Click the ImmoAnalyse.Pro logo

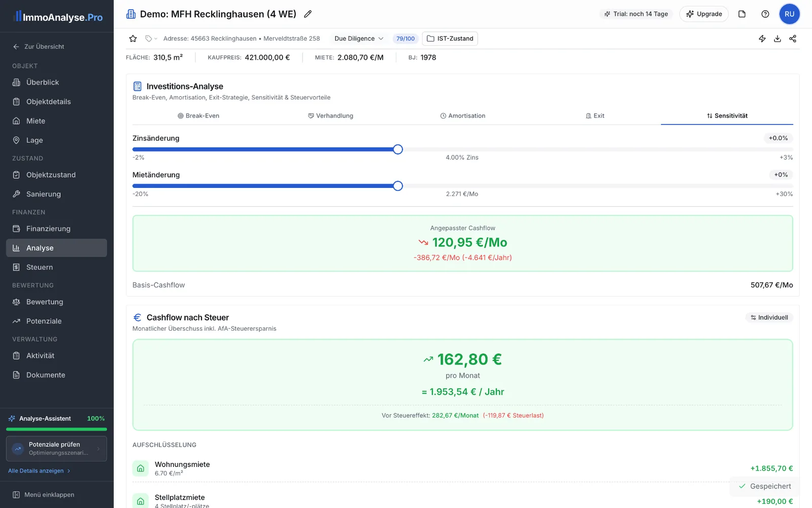click(58, 17)
